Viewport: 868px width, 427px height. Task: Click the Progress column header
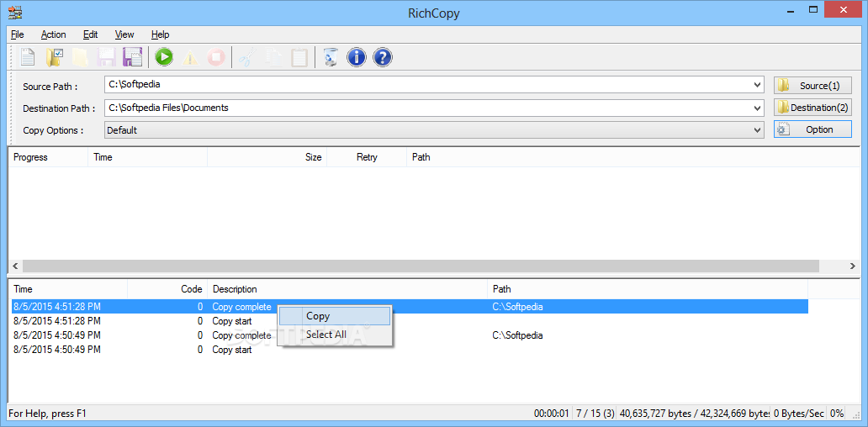tap(48, 157)
